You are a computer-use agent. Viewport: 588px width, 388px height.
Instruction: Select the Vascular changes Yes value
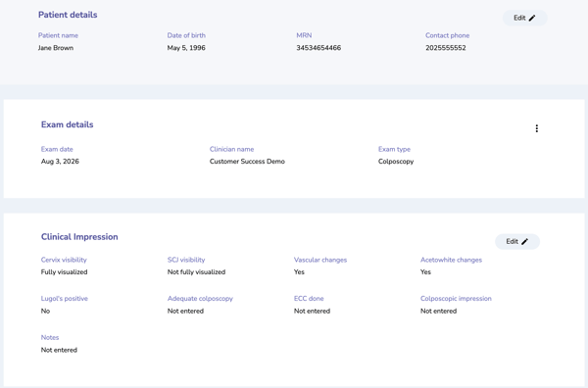tap(299, 272)
